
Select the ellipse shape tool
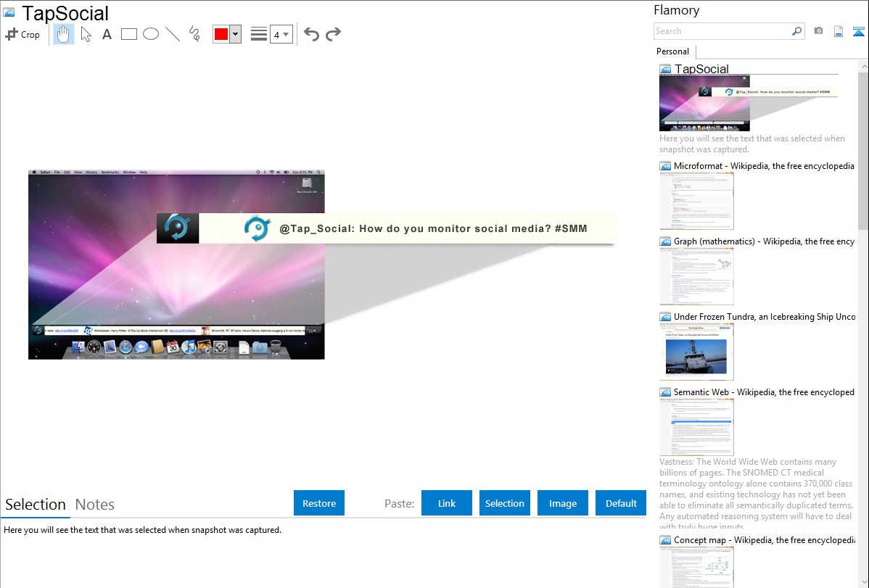tap(150, 34)
